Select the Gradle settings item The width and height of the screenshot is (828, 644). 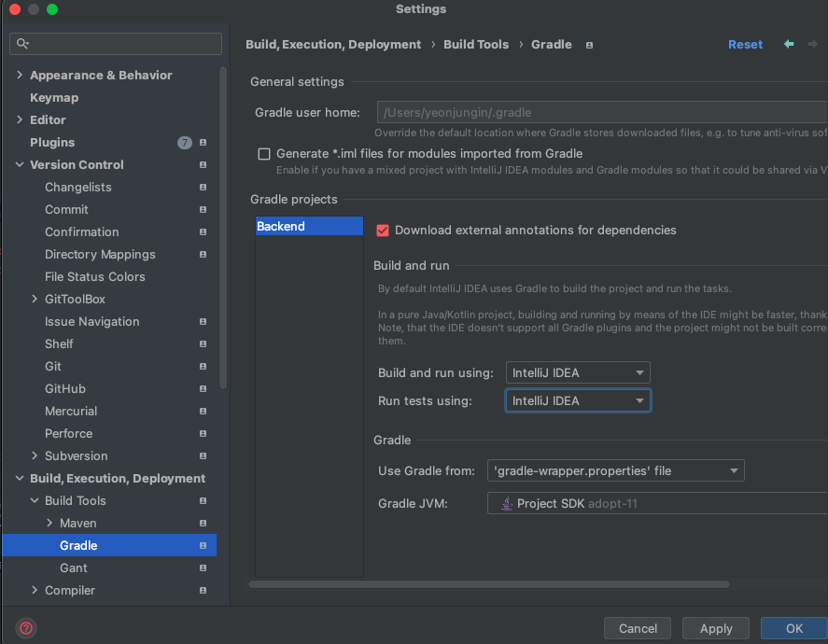click(109, 545)
